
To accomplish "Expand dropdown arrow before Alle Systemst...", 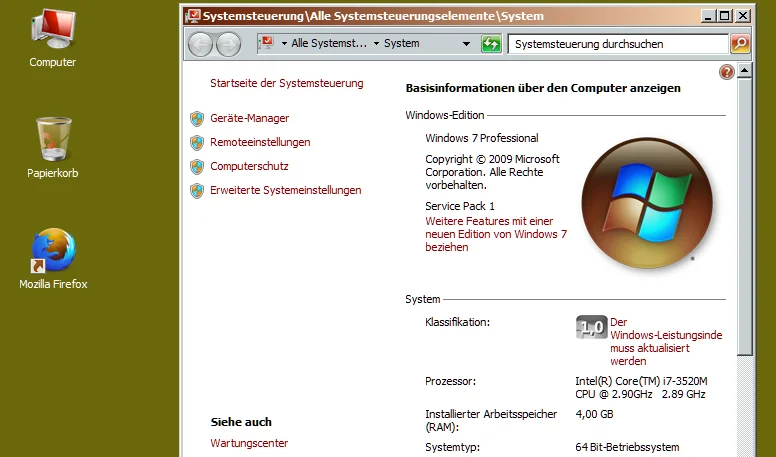I will (x=284, y=44).
